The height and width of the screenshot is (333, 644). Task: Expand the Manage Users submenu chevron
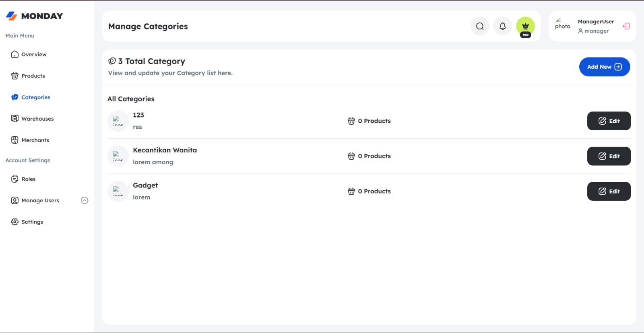point(85,200)
